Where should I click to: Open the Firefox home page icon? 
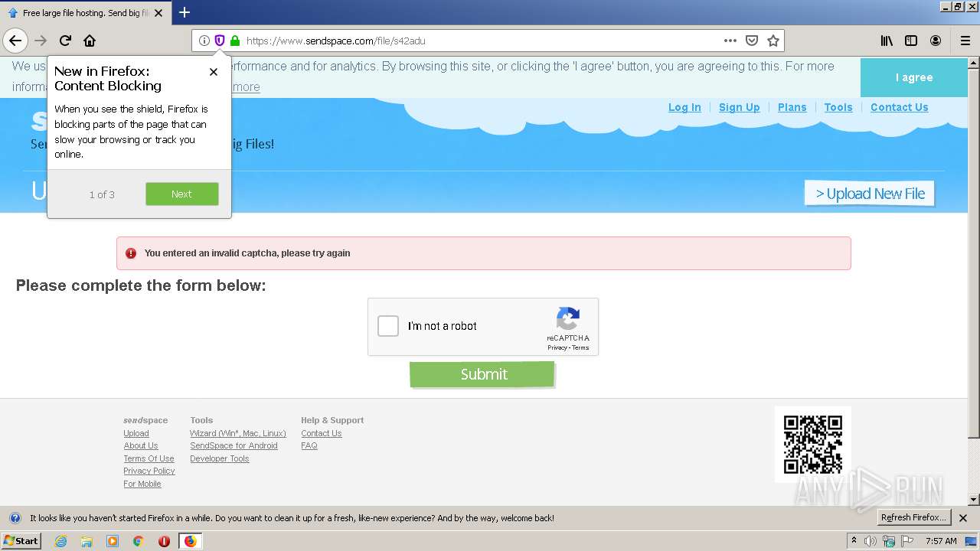point(90,41)
